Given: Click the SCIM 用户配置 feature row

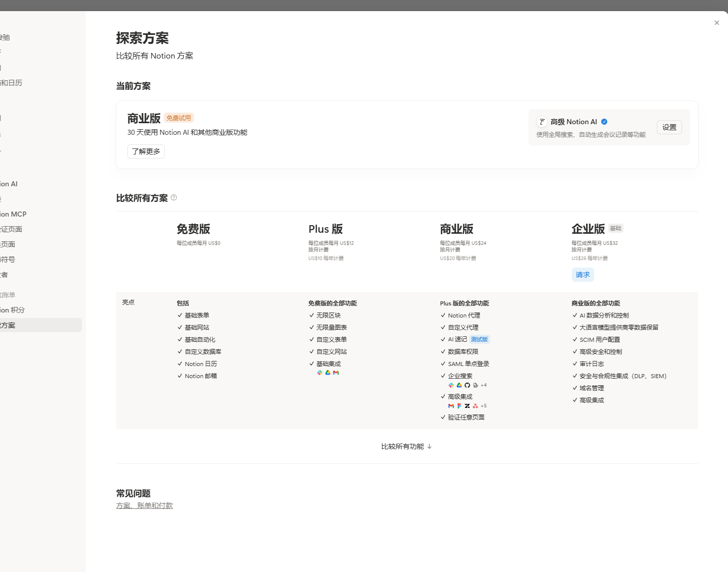Looking at the screenshot, I should pos(596,339).
